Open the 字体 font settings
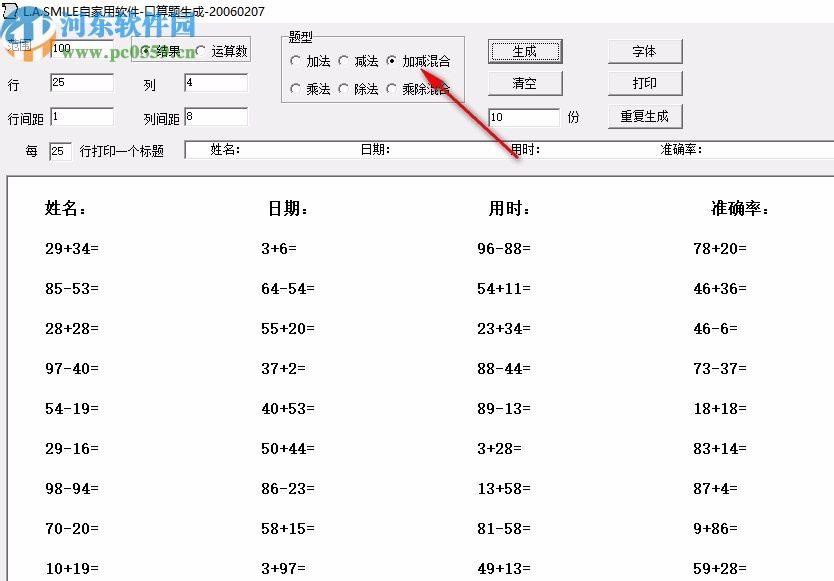The height and width of the screenshot is (581, 834). click(x=645, y=50)
